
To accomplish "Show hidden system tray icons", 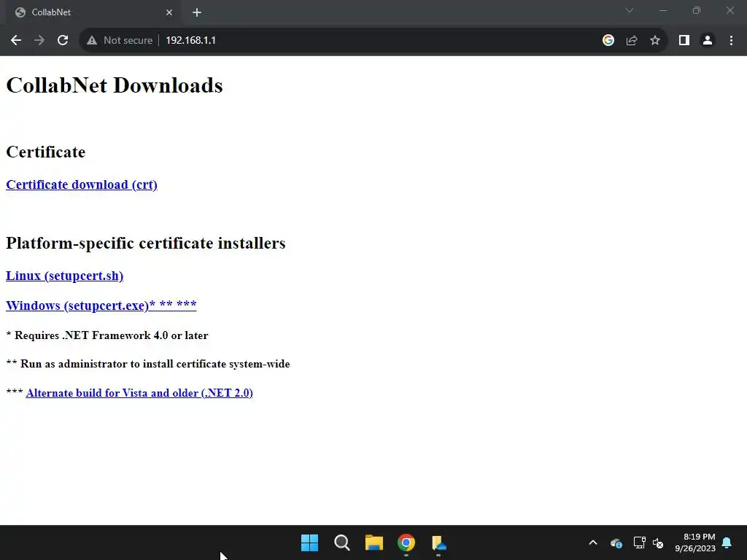I will [x=592, y=542].
